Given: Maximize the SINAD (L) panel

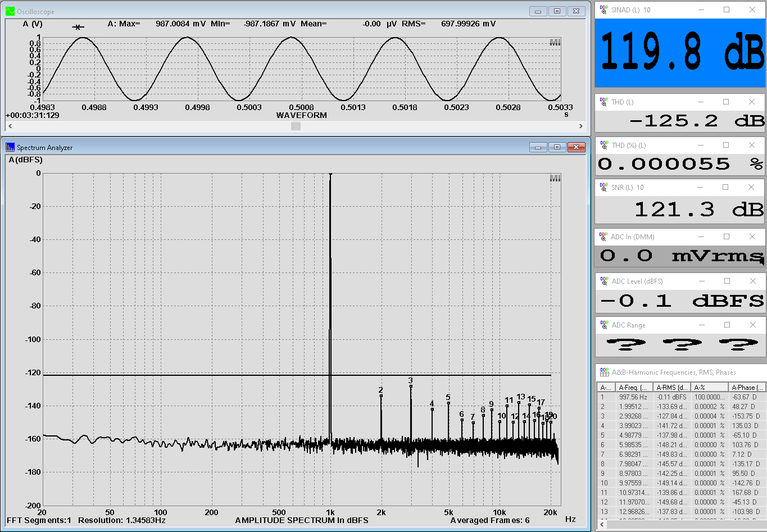Looking at the screenshot, I should click(x=727, y=10).
